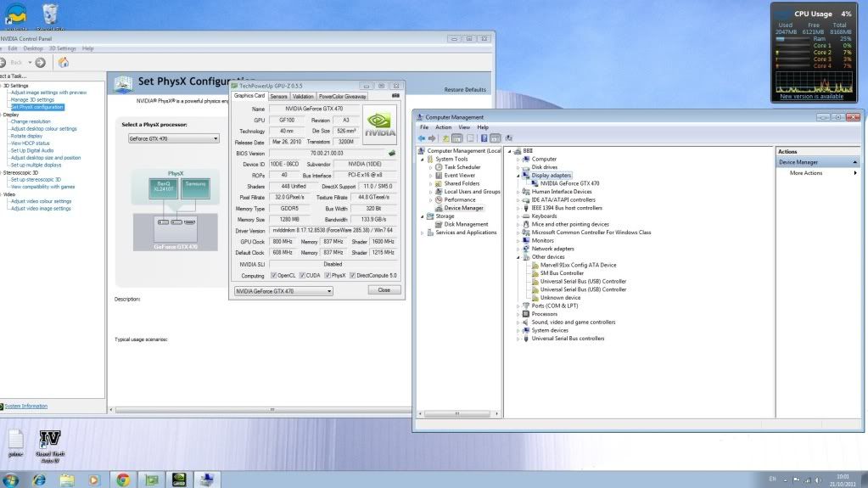868x488 pixels.
Task: Open More Actions submenu arrow
Action: [x=855, y=173]
